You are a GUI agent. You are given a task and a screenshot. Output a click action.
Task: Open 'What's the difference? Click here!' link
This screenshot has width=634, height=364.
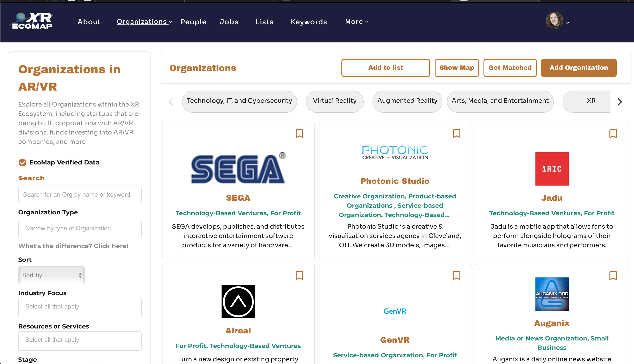point(73,246)
